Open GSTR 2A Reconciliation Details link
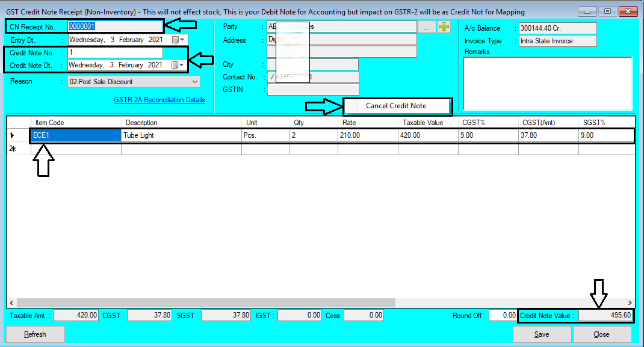This screenshot has width=644, height=347. pyautogui.click(x=159, y=99)
